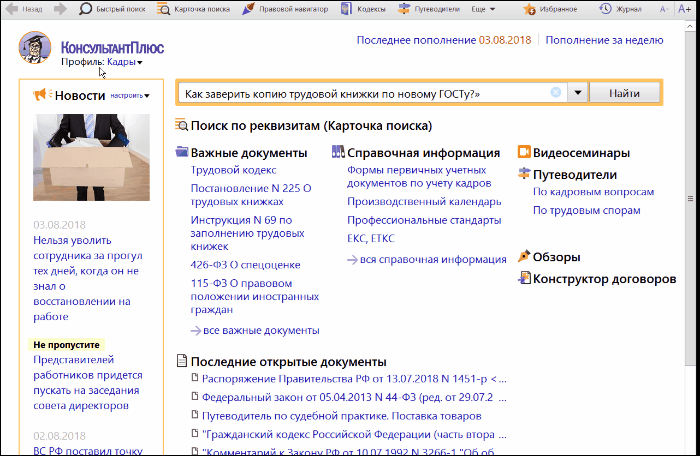Click the forward navigation arrow

[60, 9]
